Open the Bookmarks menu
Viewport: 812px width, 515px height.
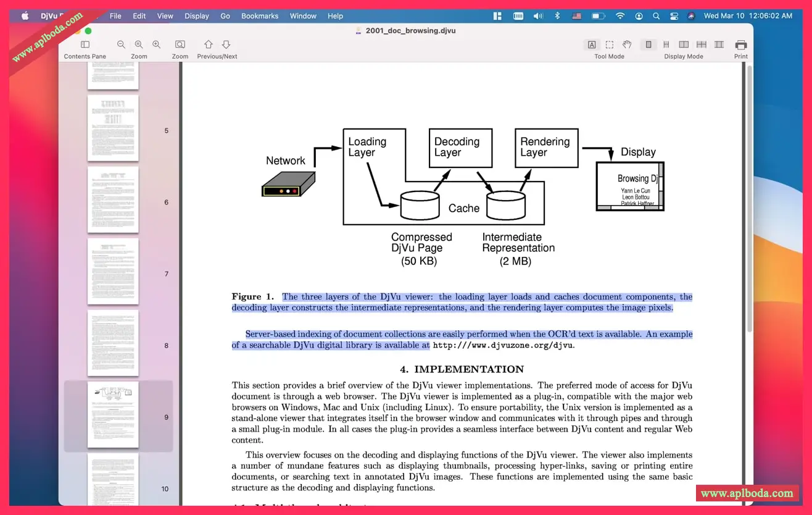tap(260, 16)
